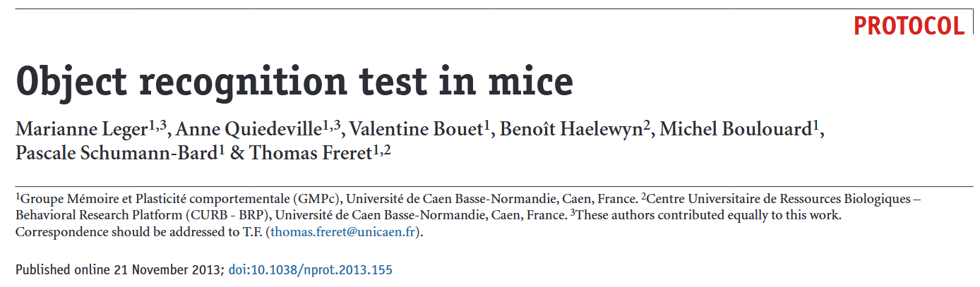Click author name Pascale Schumann-Bard

click(x=116, y=154)
